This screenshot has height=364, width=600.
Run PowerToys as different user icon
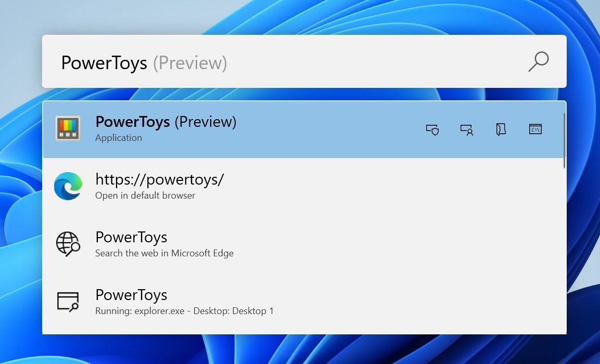(x=467, y=130)
